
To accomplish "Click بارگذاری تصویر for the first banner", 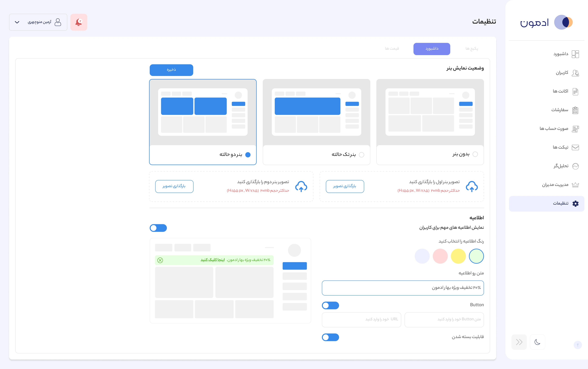I will tap(345, 186).
